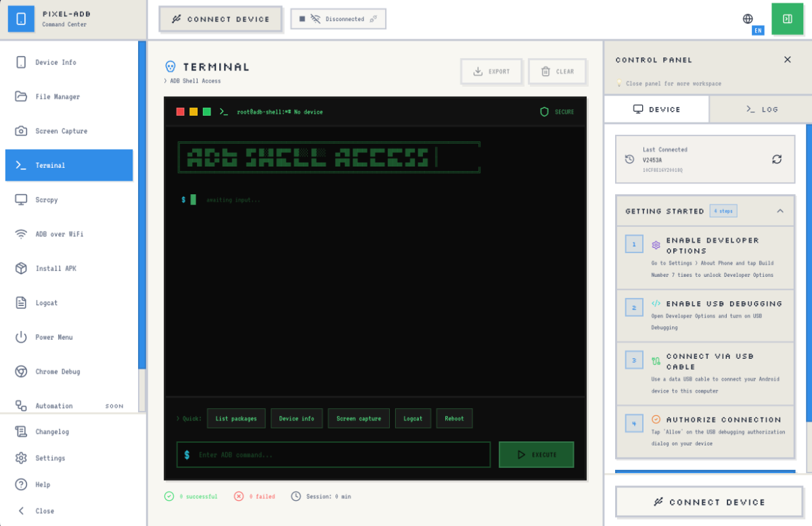Export the terminal session
This screenshot has width=812, height=526.
pyautogui.click(x=492, y=72)
